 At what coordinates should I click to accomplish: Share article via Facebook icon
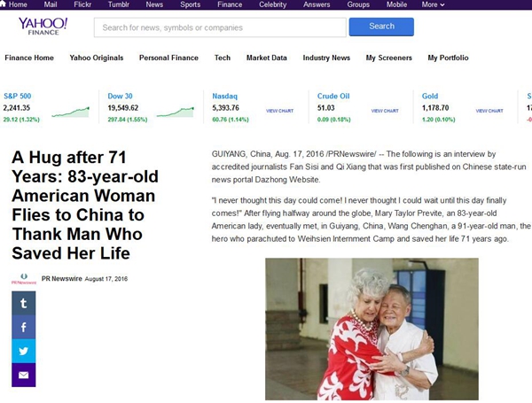click(x=23, y=327)
